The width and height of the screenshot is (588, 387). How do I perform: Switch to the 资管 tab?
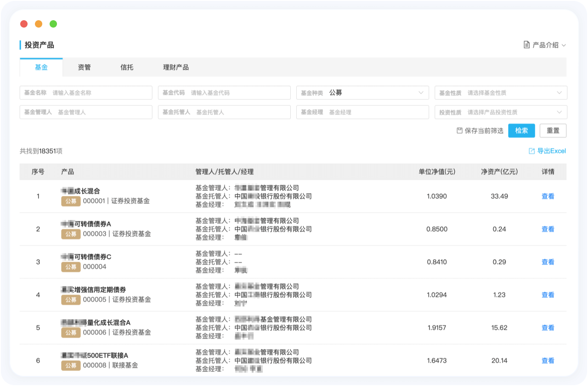[x=84, y=67]
